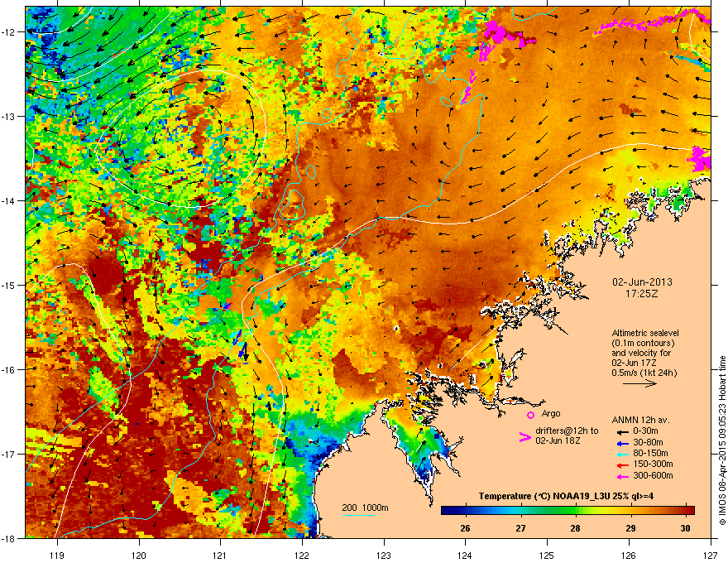Select the red 150-300m arrow in legend

point(622,464)
